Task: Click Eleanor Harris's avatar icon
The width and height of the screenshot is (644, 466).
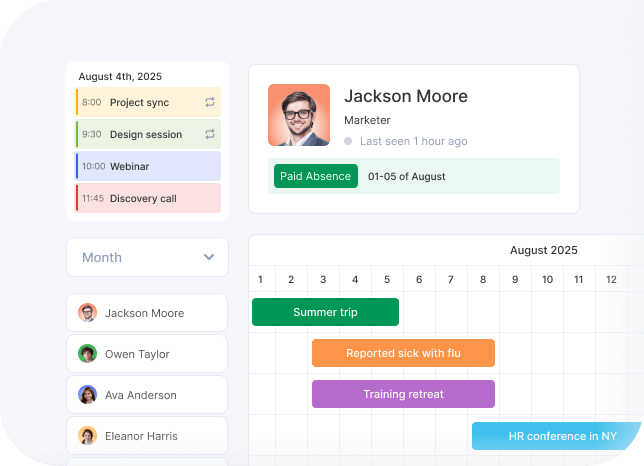Action: [x=88, y=436]
